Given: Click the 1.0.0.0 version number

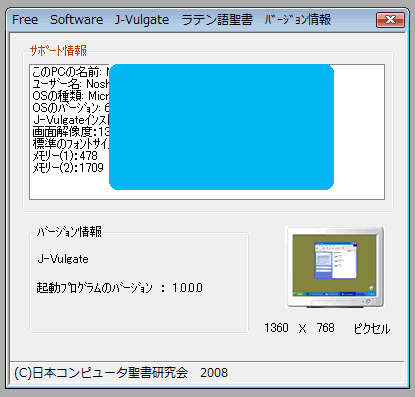Looking at the screenshot, I should 187,288.
